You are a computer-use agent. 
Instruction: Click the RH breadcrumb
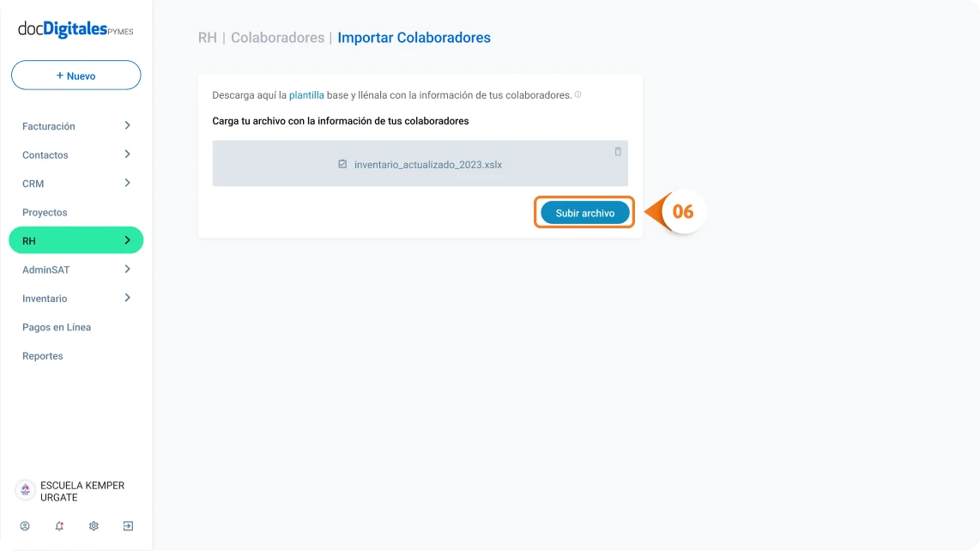[x=208, y=38]
